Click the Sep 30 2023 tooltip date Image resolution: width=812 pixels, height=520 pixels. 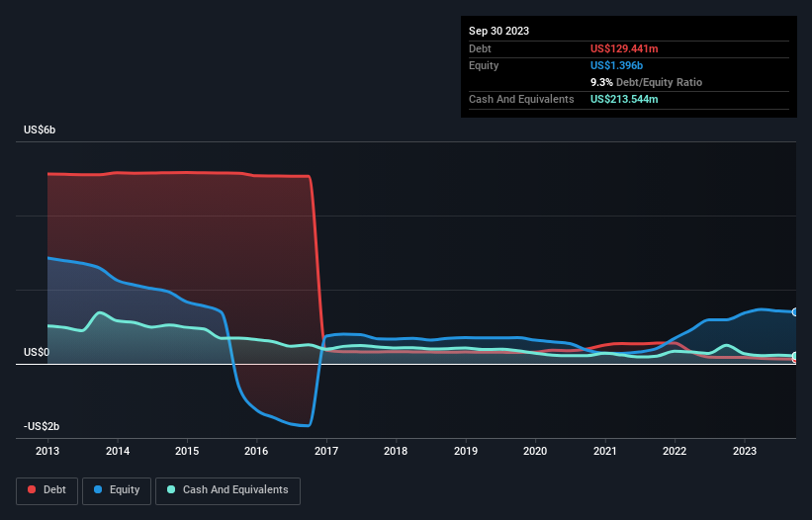[498, 31]
